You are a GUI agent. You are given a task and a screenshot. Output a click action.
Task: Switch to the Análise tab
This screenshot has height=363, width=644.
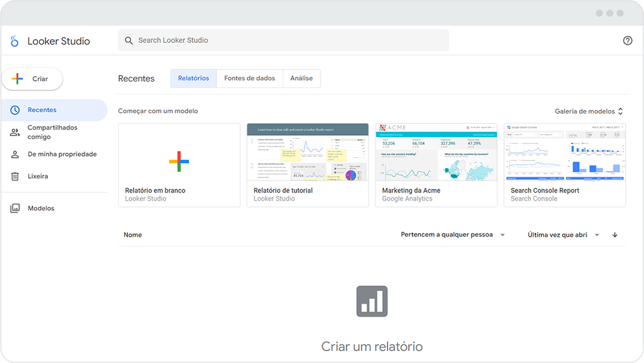coord(302,78)
